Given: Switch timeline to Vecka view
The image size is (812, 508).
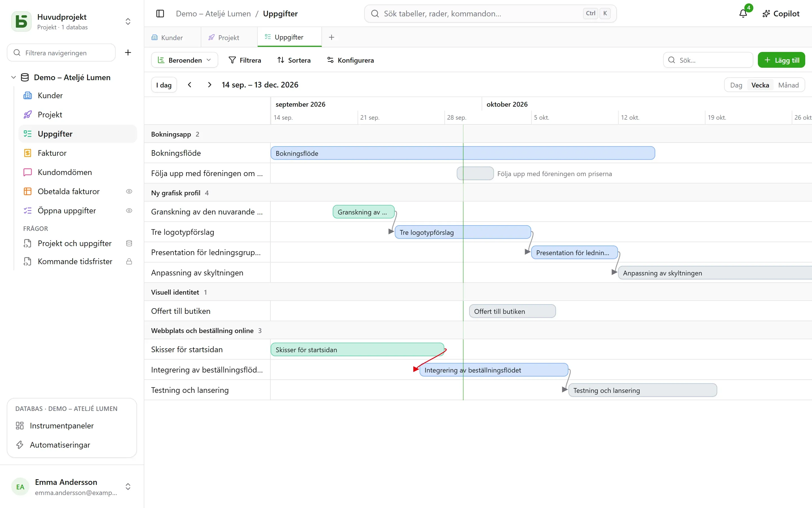Looking at the screenshot, I should tap(760, 85).
